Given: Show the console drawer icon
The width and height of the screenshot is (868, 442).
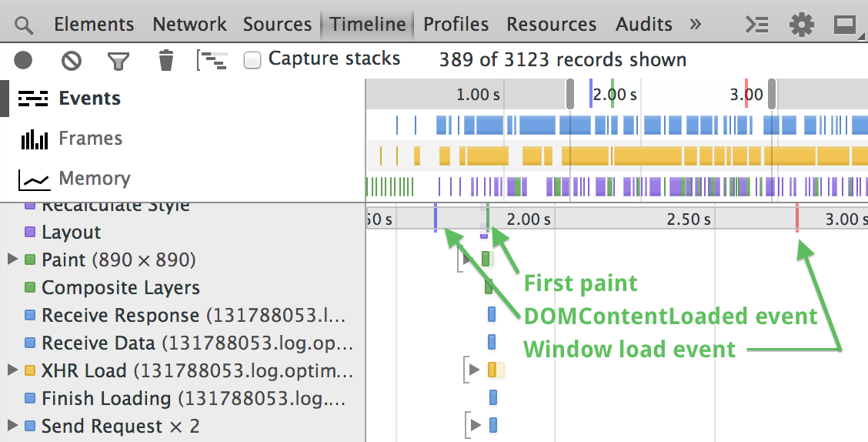Looking at the screenshot, I should pyautogui.click(x=758, y=25).
